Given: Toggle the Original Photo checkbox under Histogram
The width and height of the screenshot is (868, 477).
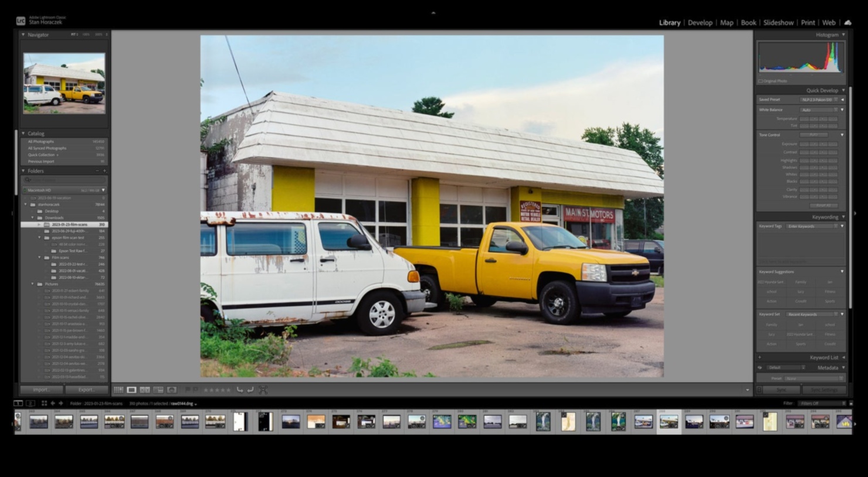Looking at the screenshot, I should click(x=760, y=81).
